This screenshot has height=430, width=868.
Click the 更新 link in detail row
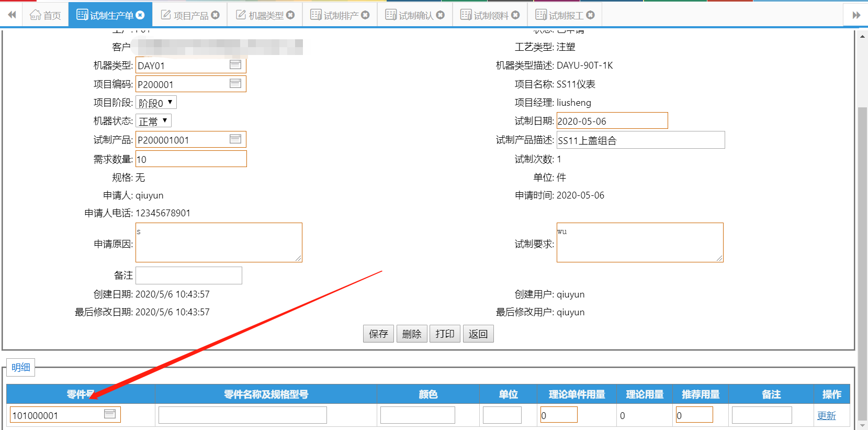click(826, 415)
